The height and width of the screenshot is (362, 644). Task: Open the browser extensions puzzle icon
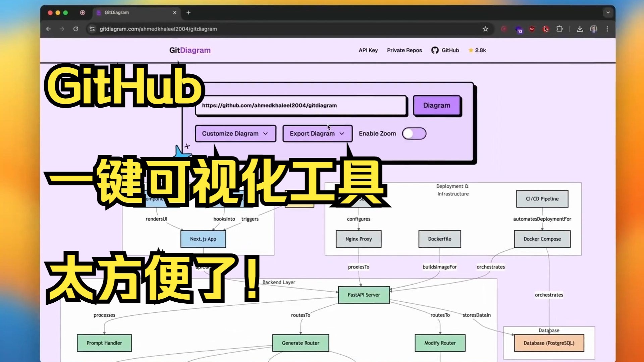[559, 29]
